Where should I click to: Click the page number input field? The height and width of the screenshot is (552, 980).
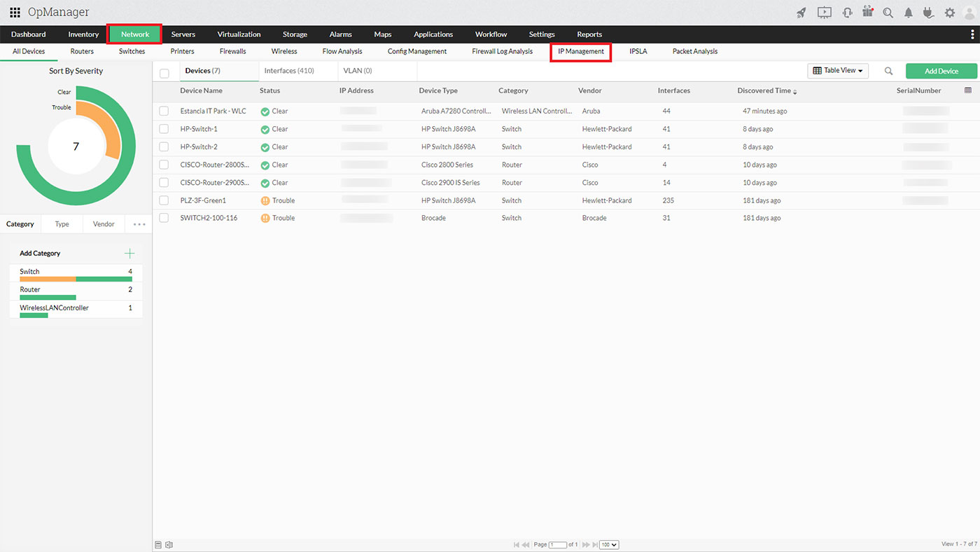click(x=558, y=545)
